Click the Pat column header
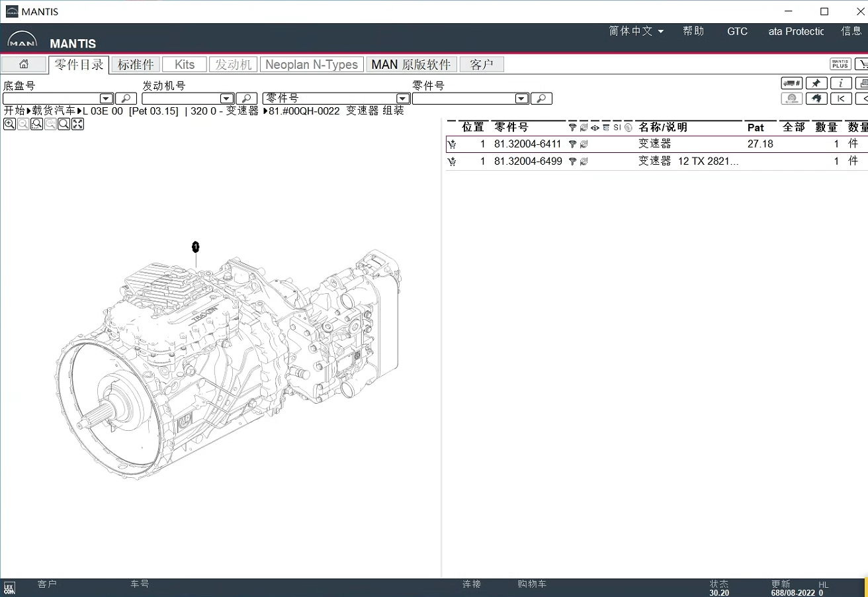Viewport: 868px width, 597px height. click(756, 127)
